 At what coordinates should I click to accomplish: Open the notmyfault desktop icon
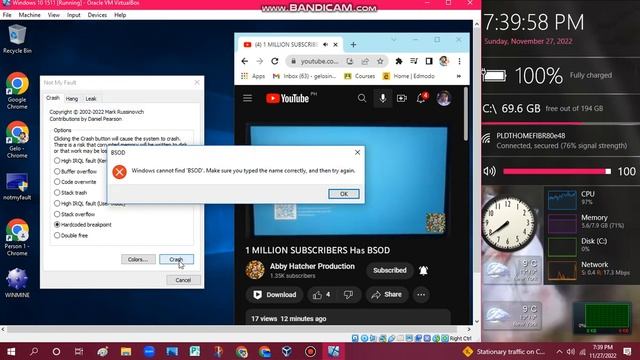17,187
